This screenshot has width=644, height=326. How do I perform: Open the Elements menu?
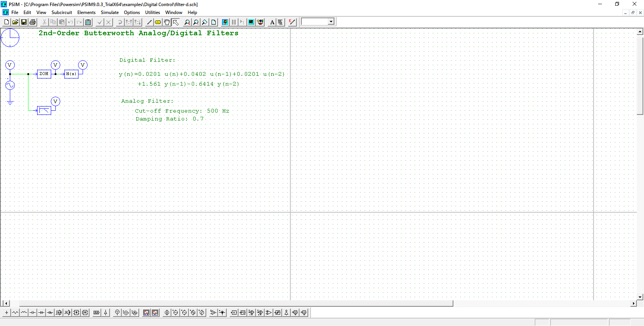[86, 13]
